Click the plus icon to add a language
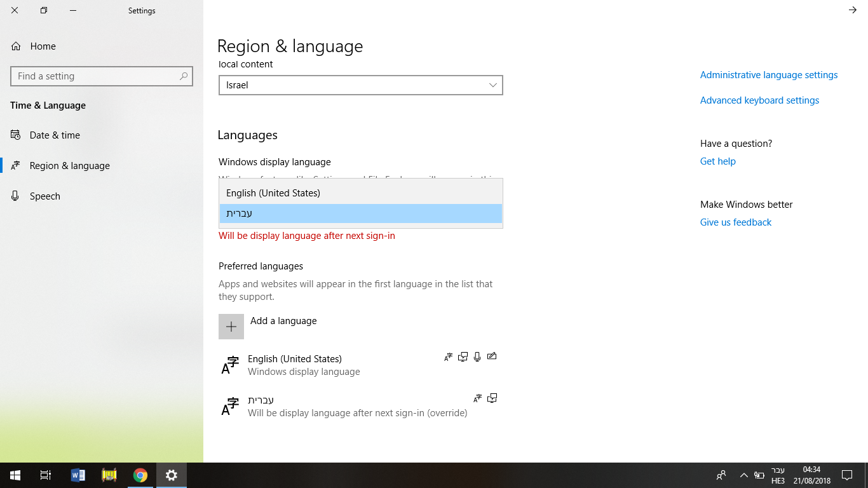 point(231,327)
